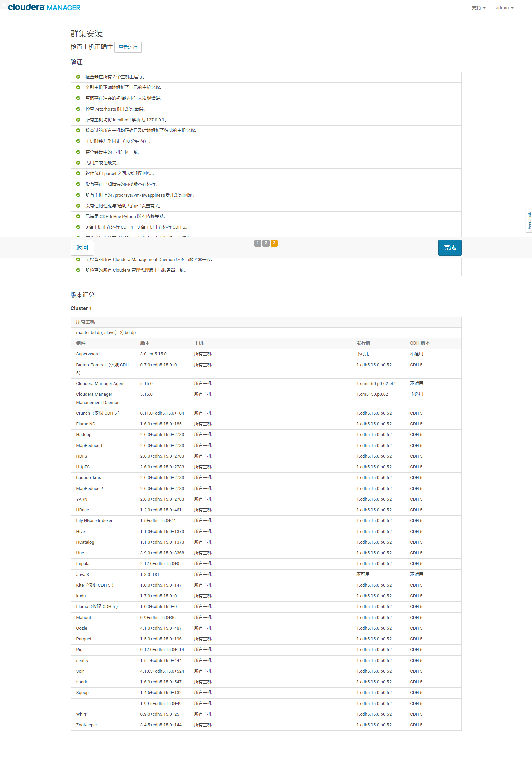Viewport: 532px width, 759px height.
Task: Click the ZooKeeper component name
Action: pyautogui.click(x=86, y=725)
